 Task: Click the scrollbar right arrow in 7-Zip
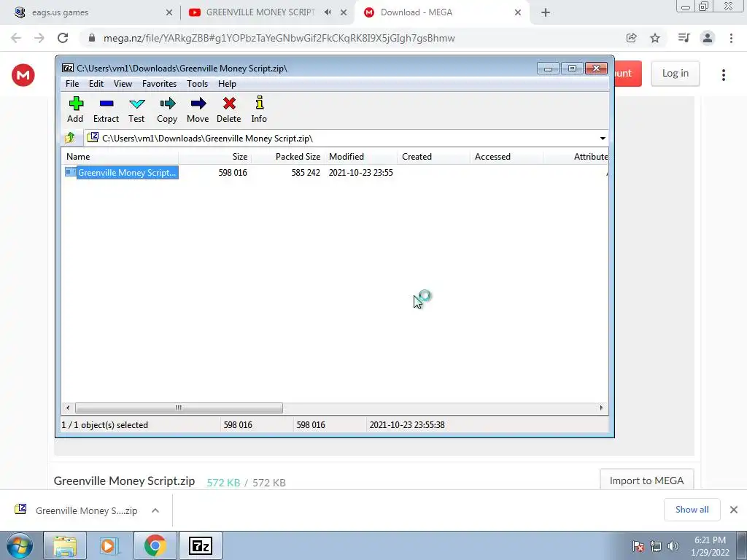(601, 408)
